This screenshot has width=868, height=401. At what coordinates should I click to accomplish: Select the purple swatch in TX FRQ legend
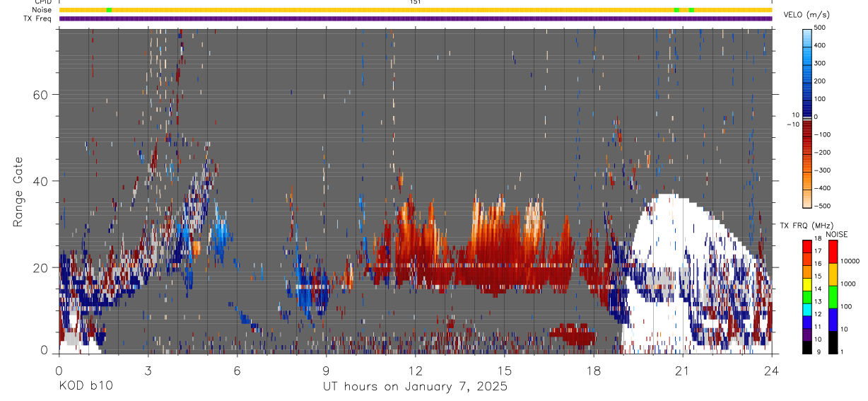(807, 335)
